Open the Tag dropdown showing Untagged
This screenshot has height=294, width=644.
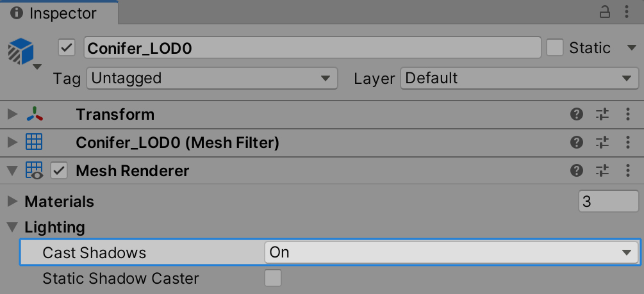click(211, 79)
